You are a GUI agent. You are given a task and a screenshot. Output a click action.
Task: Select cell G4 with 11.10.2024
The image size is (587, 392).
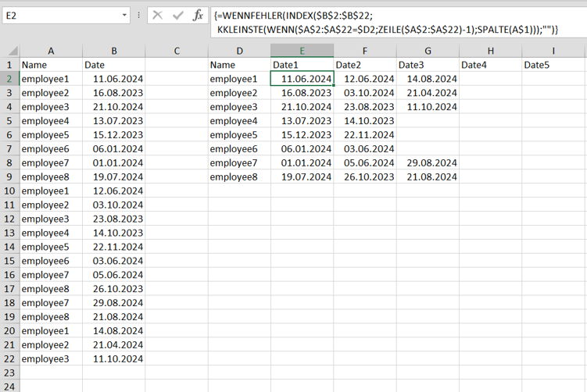pyautogui.click(x=428, y=107)
